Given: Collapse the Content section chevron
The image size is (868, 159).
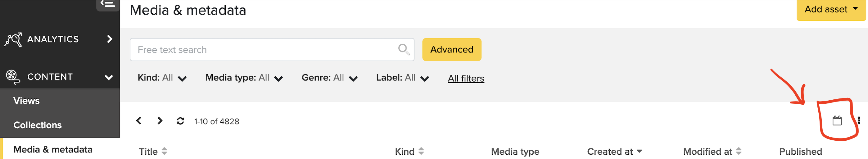Looking at the screenshot, I should (109, 77).
